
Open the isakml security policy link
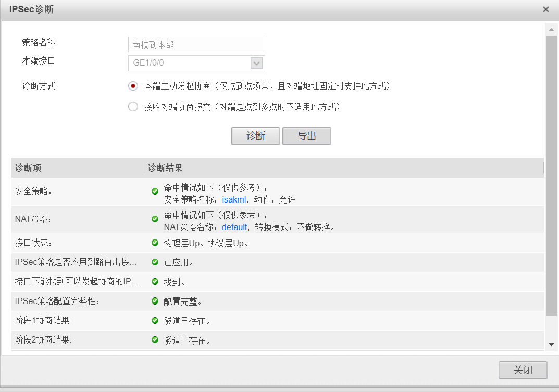[x=234, y=199]
